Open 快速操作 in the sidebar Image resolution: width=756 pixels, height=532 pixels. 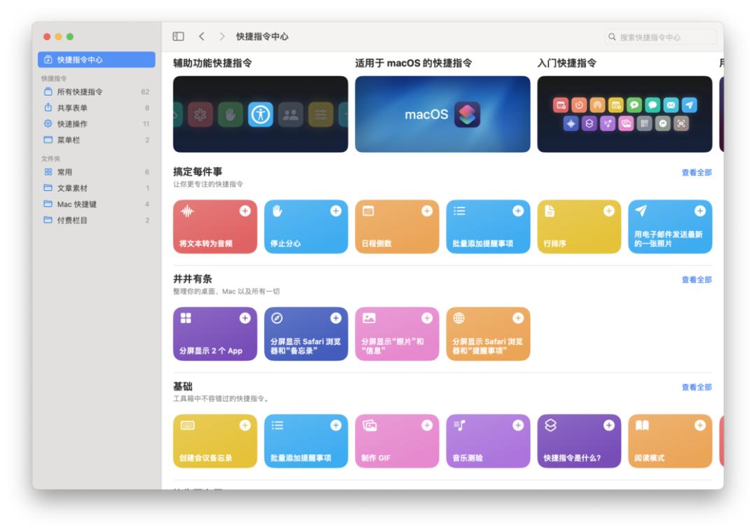[x=97, y=124]
